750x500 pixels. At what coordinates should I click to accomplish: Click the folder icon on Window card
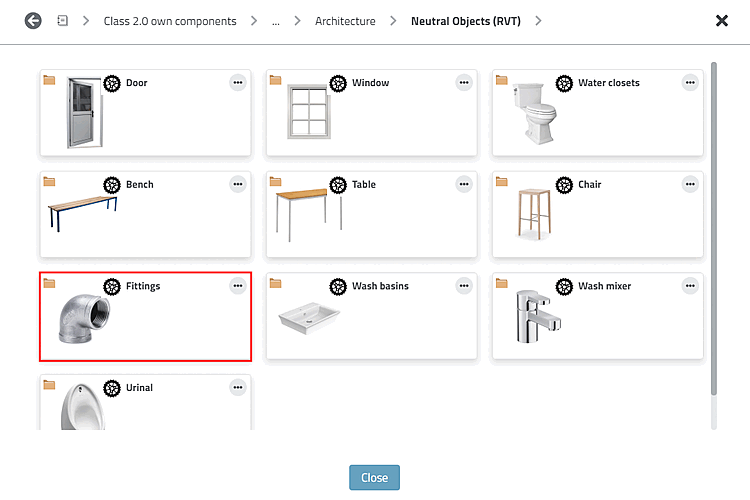(275, 80)
